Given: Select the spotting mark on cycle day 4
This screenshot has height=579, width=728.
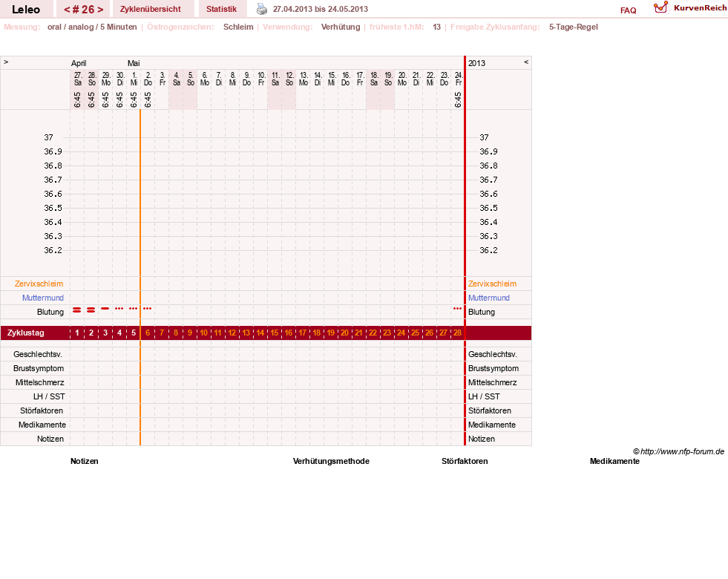Looking at the screenshot, I should pyautogui.click(x=119, y=308).
